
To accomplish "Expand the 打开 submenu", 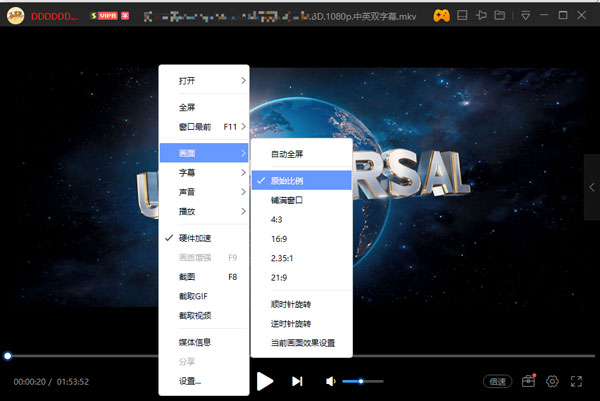I will click(203, 80).
